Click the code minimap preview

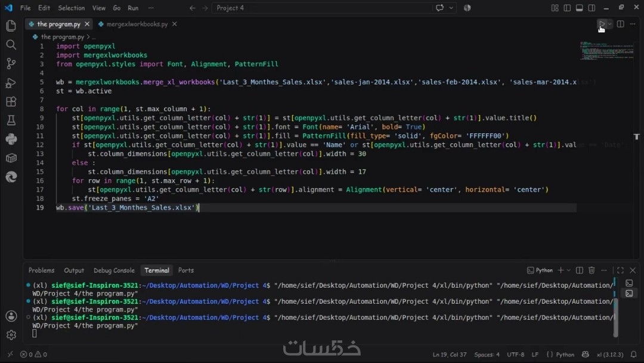click(x=606, y=50)
